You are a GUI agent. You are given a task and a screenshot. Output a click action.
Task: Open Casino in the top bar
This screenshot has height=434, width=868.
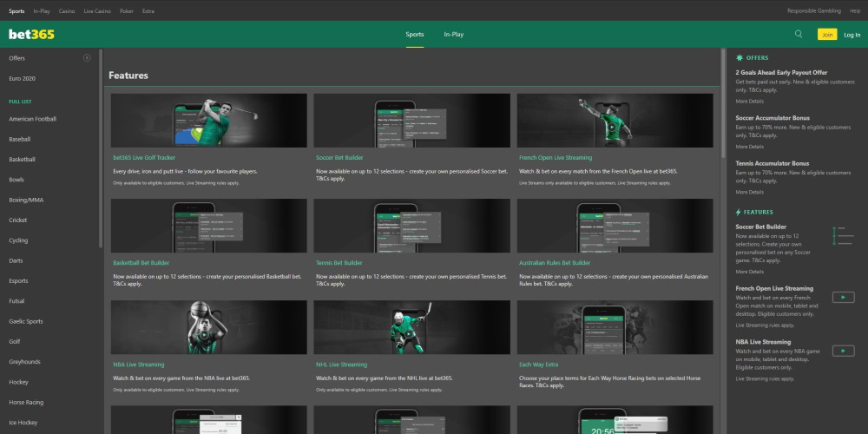(67, 11)
